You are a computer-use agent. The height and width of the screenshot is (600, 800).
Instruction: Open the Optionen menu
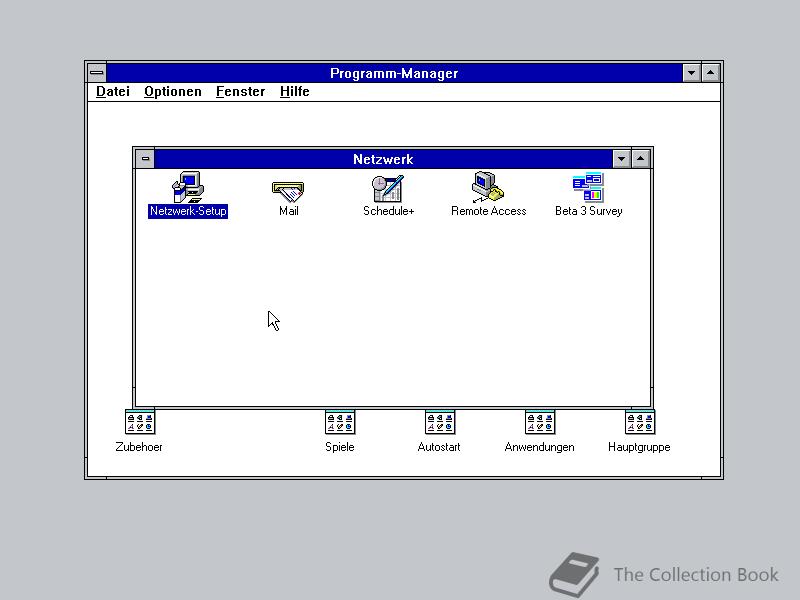173,92
